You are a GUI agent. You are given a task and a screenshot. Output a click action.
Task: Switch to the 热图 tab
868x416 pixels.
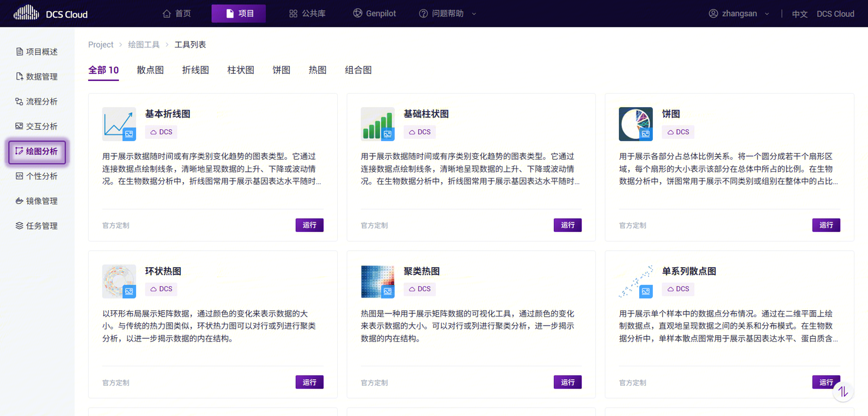[x=317, y=70]
